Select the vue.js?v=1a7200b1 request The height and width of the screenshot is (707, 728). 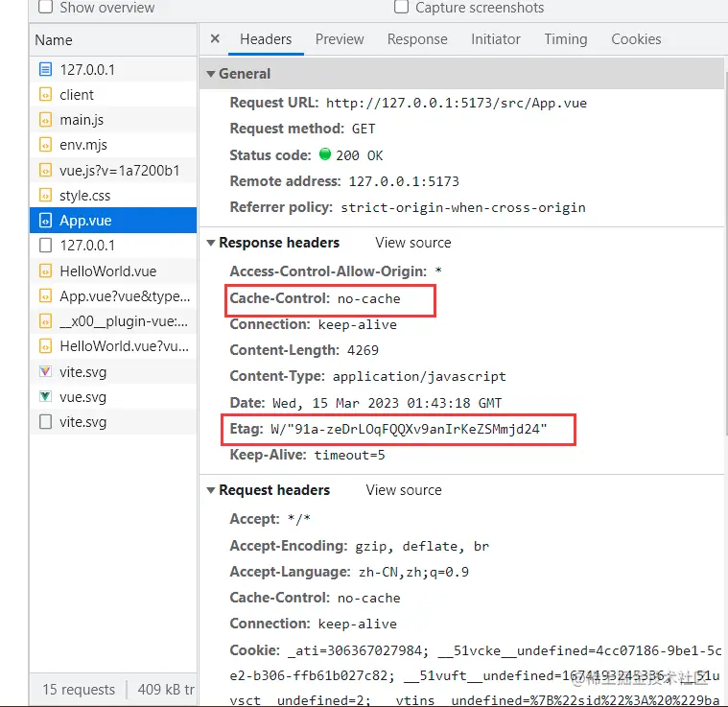coord(113,171)
